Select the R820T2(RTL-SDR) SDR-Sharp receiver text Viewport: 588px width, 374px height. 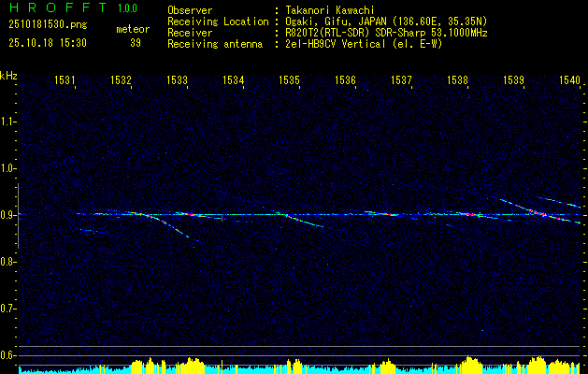pos(386,33)
